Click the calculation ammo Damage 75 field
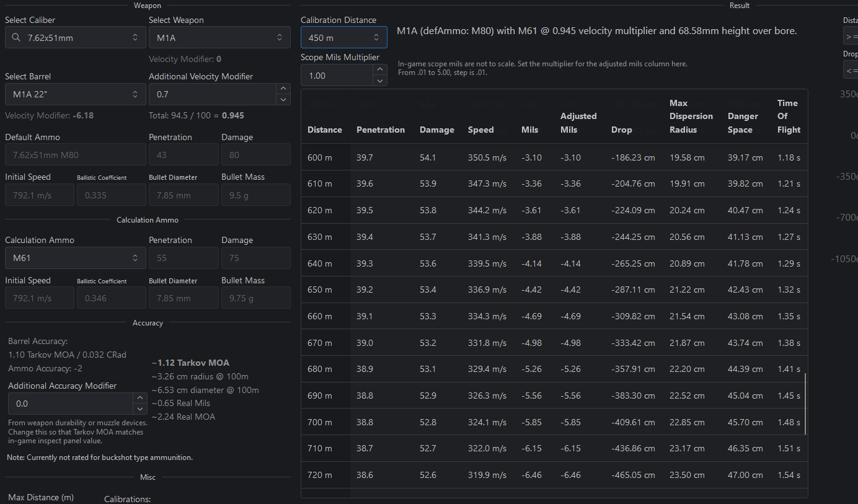 (256, 258)
